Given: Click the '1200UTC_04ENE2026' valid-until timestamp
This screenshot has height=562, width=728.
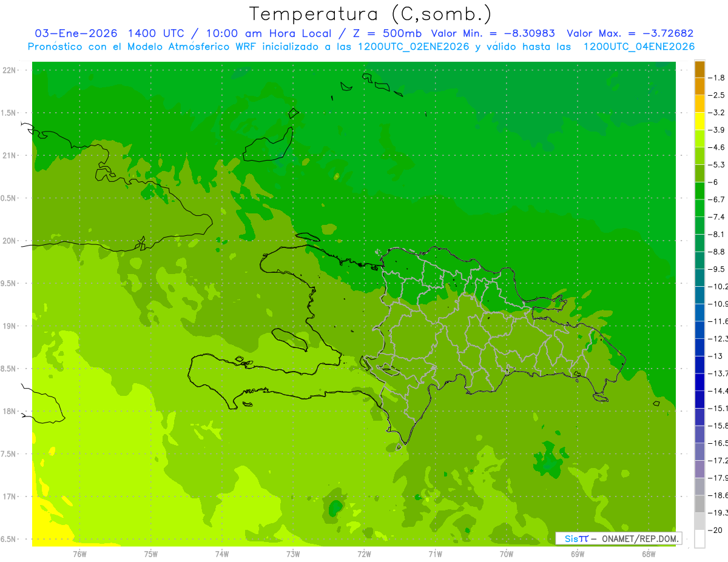Looking at the screenshot, I should [x=639, y=47].
